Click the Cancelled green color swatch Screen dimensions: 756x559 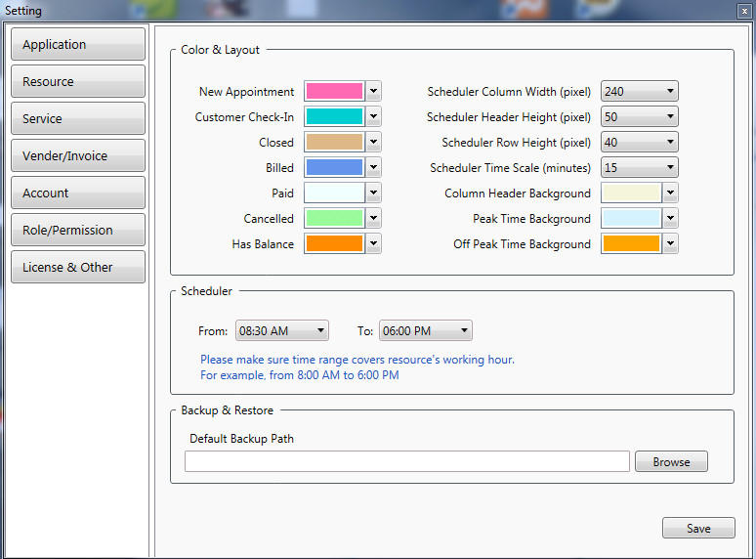coord(334,218)
